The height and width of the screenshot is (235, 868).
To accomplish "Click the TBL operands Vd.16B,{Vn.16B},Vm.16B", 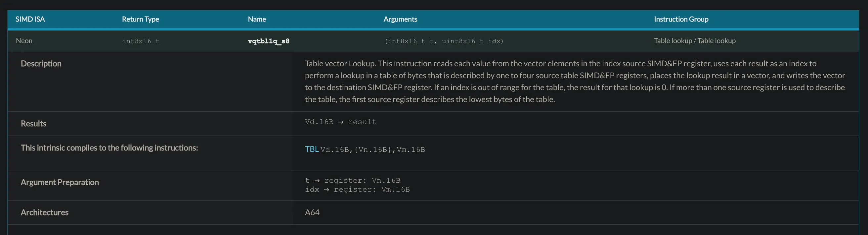I will tap(373, 149).
